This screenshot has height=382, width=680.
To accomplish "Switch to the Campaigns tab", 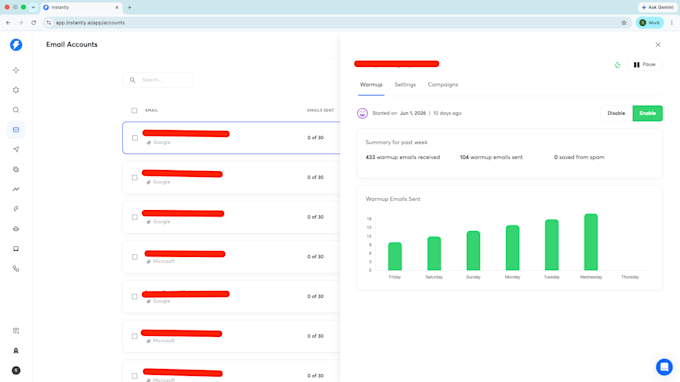I will click(x=443, y=85).
